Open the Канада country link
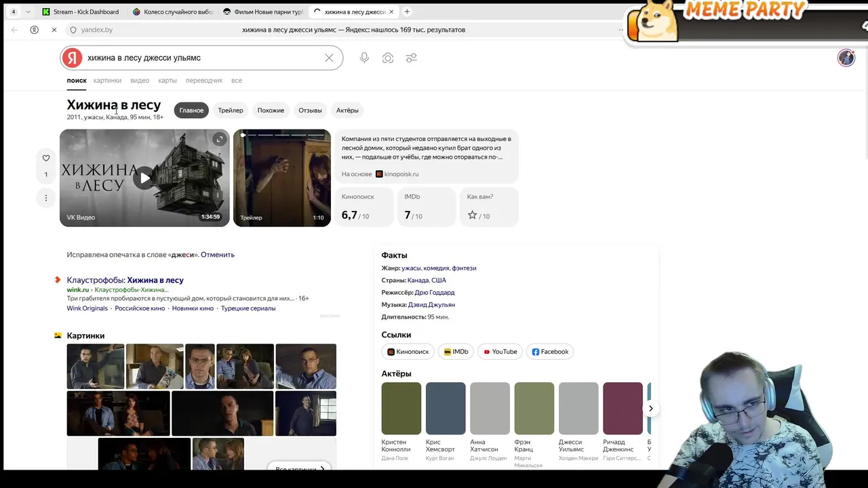Screen dimensions: 868x488 pyautogui.click(x=418, y=281)
